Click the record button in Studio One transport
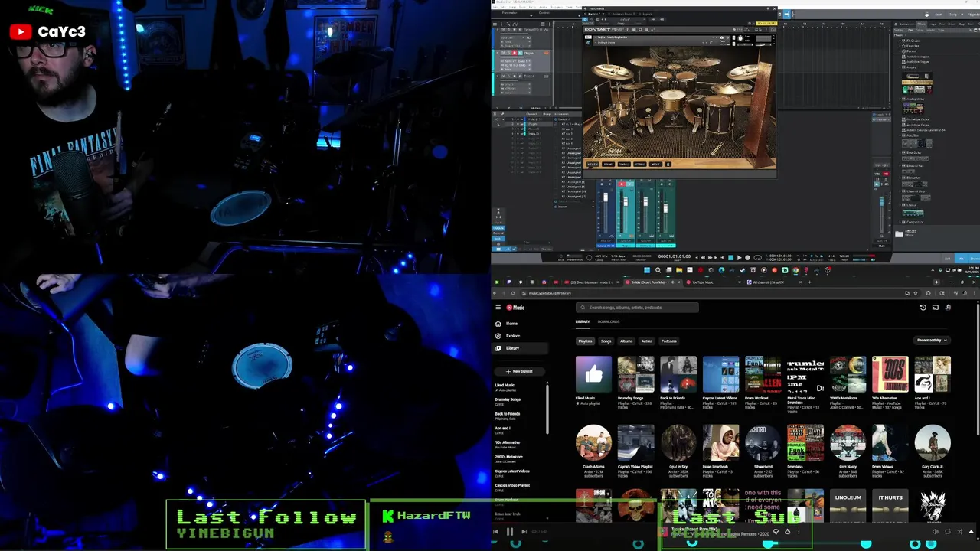980x551 pixels. pyautogui.click(x=747, y=258)
